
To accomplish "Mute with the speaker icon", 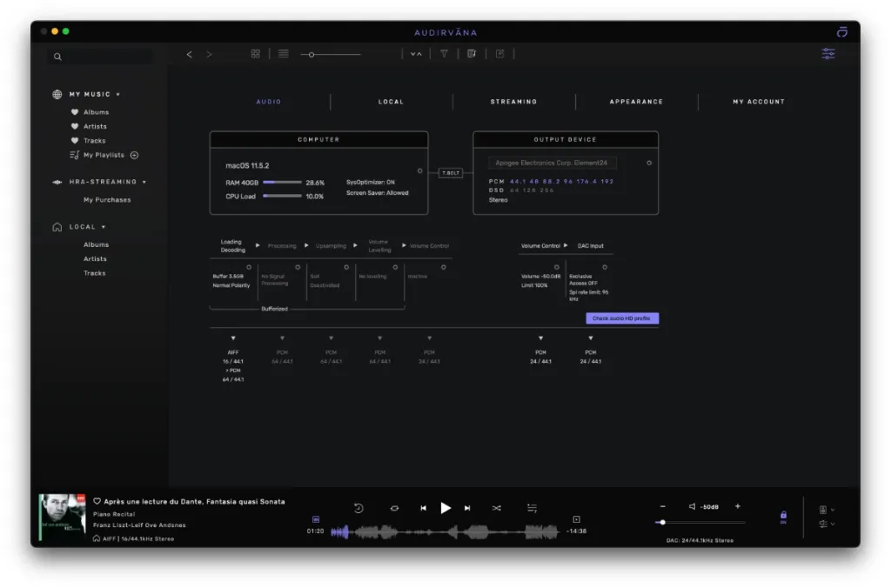I will pyautogui.click(x=692, y=506).
